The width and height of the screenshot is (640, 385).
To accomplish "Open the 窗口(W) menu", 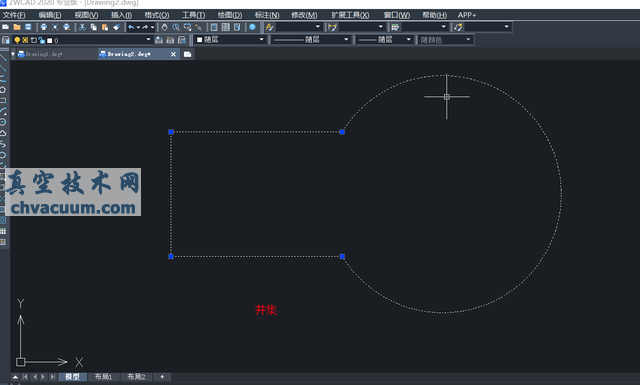I will [397, 15].
